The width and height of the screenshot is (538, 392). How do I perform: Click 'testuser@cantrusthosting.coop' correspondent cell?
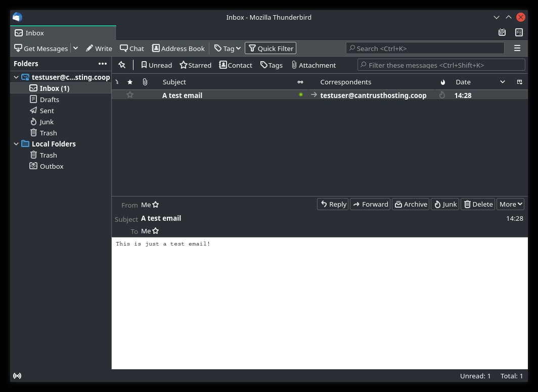[373, 95]
